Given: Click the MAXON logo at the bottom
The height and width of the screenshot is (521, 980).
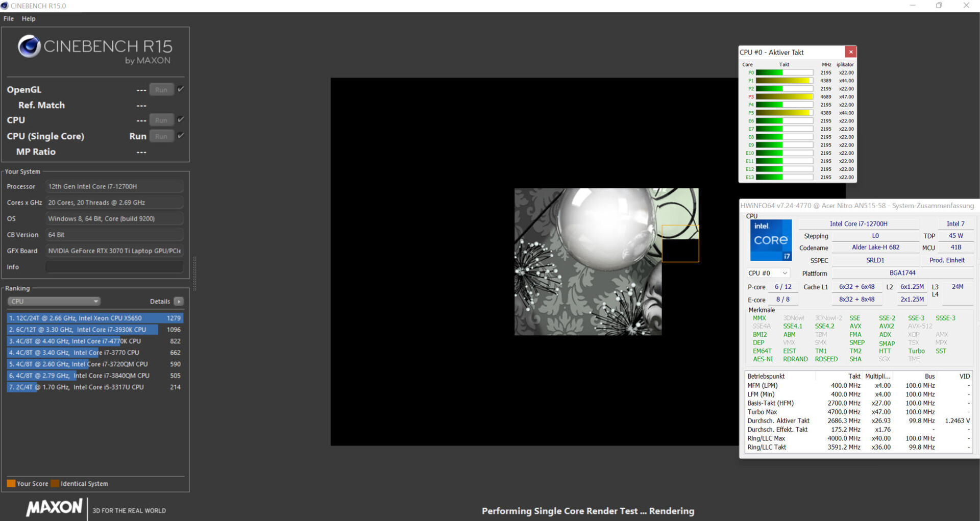Looking at the screenshot, I should (54, 507).
